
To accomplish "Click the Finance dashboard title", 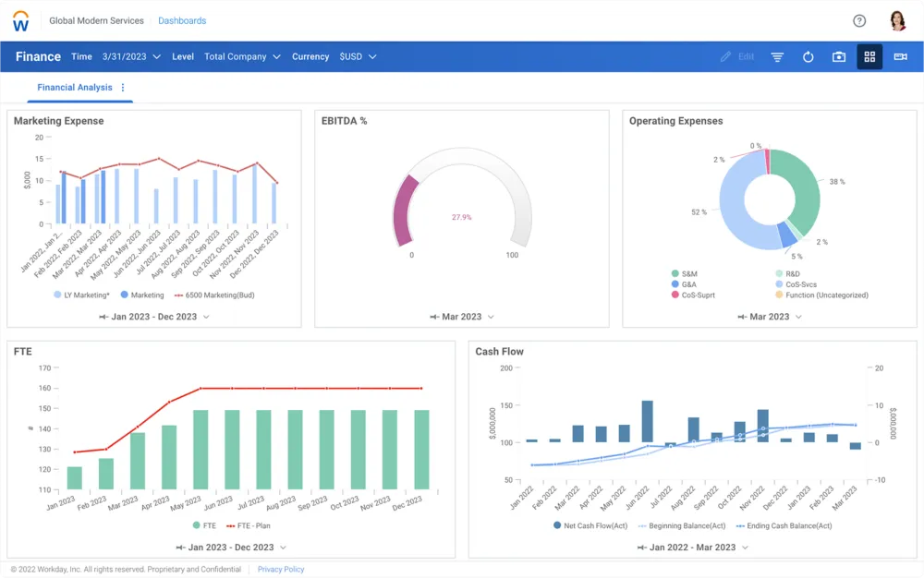I will (x=38, y=56).
